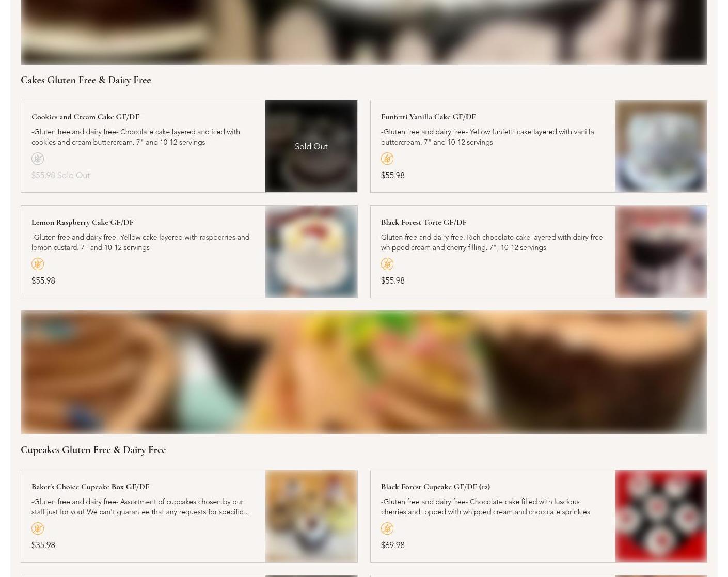Click the Lemon Raspberry Cake photo
This screenshot has height=577, width=728.
311,252
